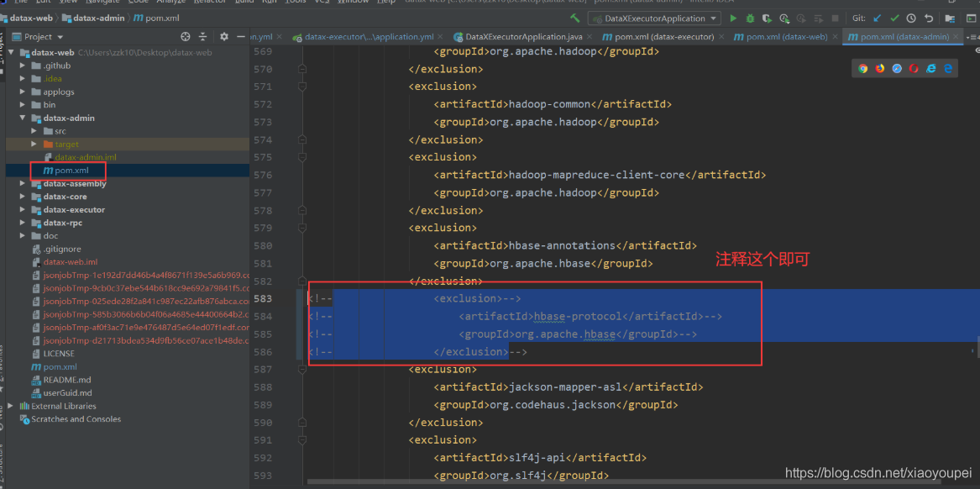Close the pom.xml (datax-admin) tab
The height and width of the screenshot is (489, 980).
(x=956, y=37)
